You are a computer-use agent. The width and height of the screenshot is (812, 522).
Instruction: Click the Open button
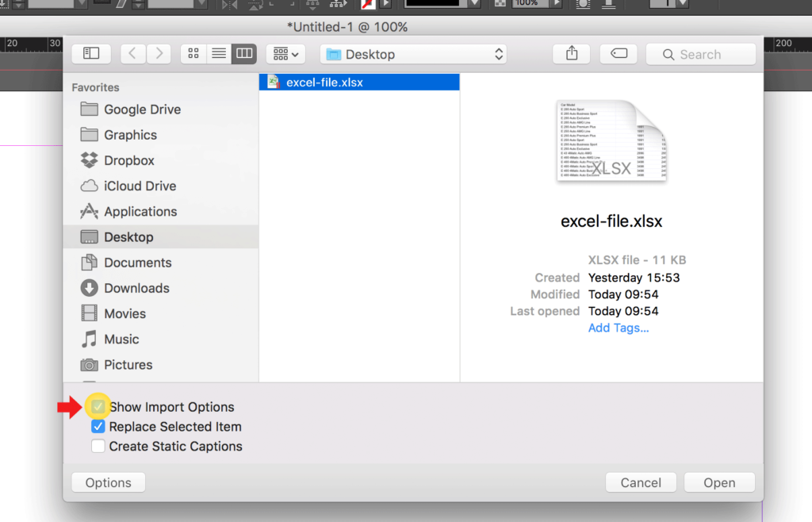718,482
